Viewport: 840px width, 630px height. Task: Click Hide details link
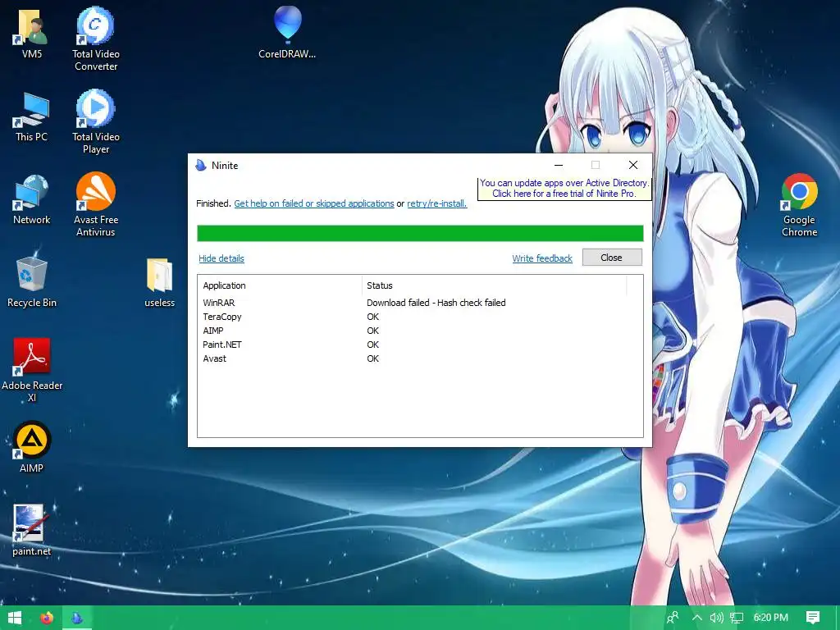pyautogui.click(x=221, y=258)
